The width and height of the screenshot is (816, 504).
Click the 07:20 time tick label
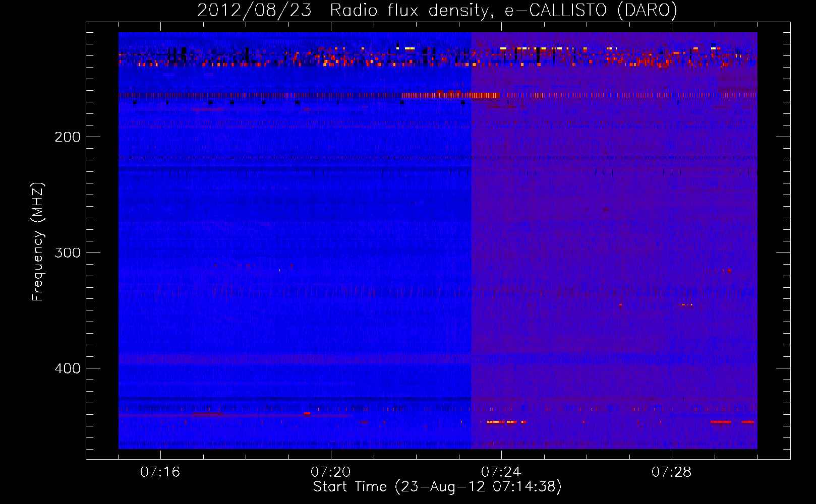(x=331, y=472)
